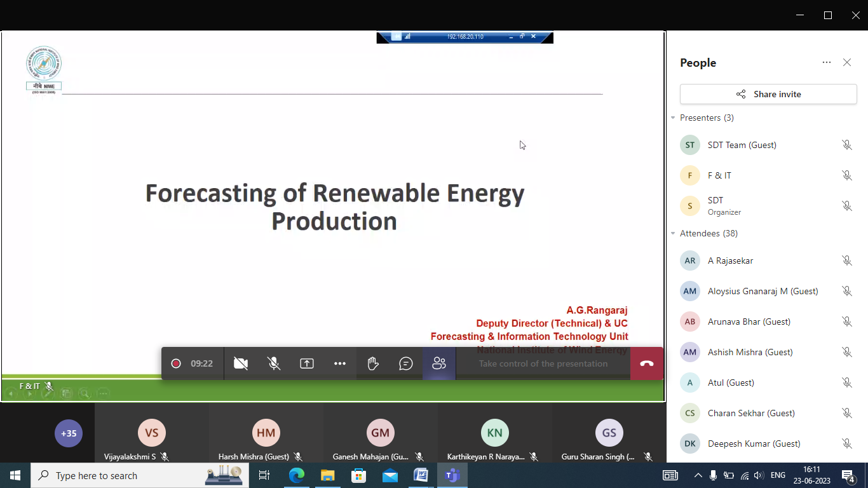Unmute the microphone in meeting toolbar
Image resolution: width=868 pixels, height=488 pixels.
pos(274,363)
